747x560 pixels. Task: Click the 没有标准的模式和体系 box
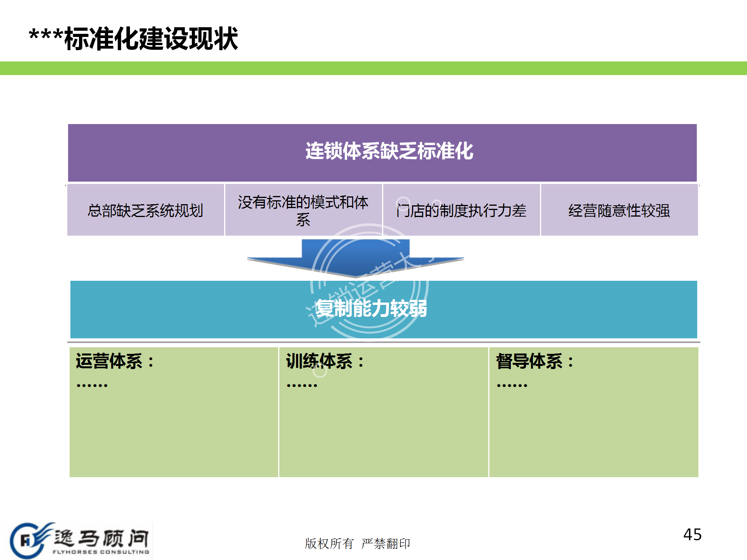[303, 210]
